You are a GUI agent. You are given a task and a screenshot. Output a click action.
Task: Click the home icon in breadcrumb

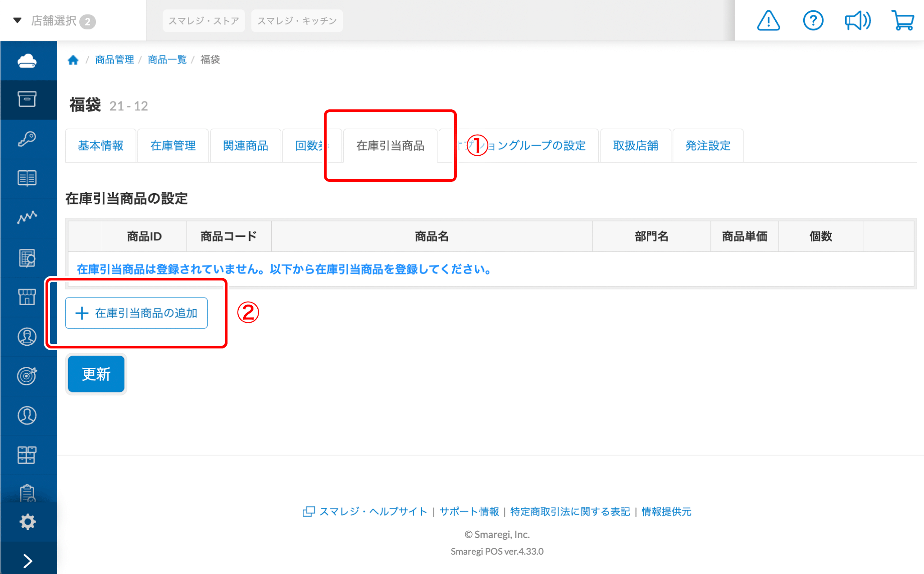[73, 59]
